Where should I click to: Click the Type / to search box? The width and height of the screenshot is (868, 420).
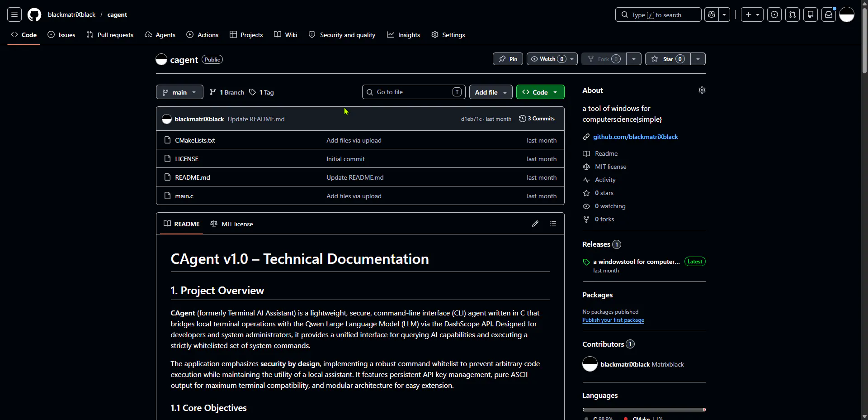(658, 14)
